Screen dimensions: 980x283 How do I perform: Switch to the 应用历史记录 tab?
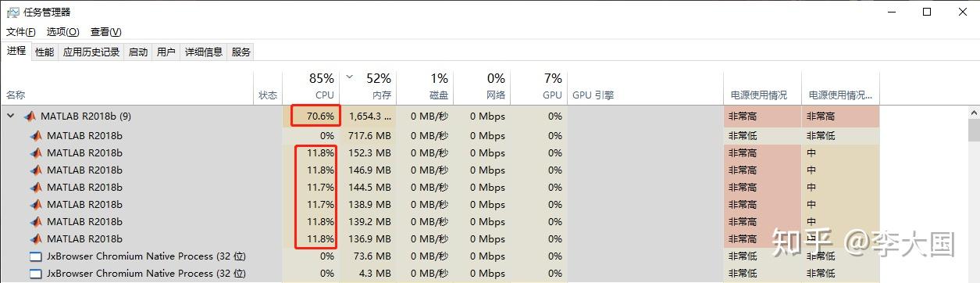tap(91, 52)
